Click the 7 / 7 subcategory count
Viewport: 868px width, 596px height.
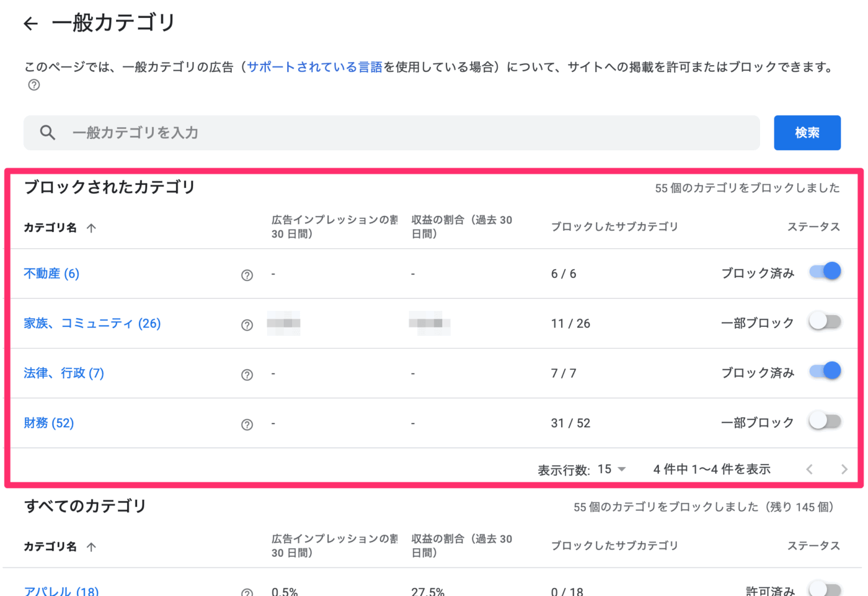point(563,373)
